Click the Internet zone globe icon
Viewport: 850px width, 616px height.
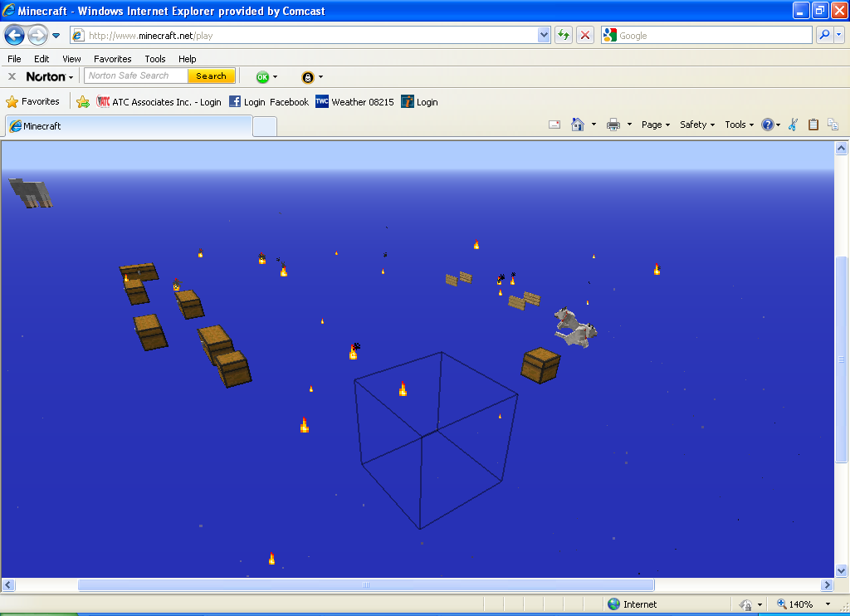(x=614, y=604)
